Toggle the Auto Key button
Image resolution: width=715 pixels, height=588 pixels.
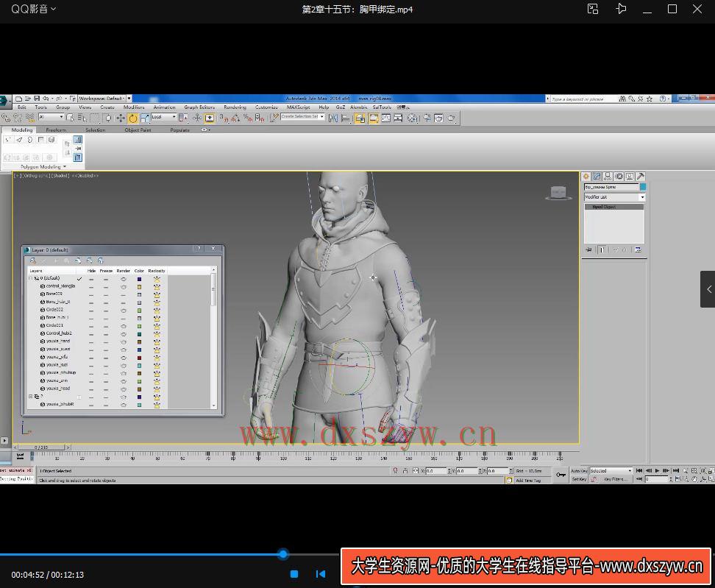(579, 471)
